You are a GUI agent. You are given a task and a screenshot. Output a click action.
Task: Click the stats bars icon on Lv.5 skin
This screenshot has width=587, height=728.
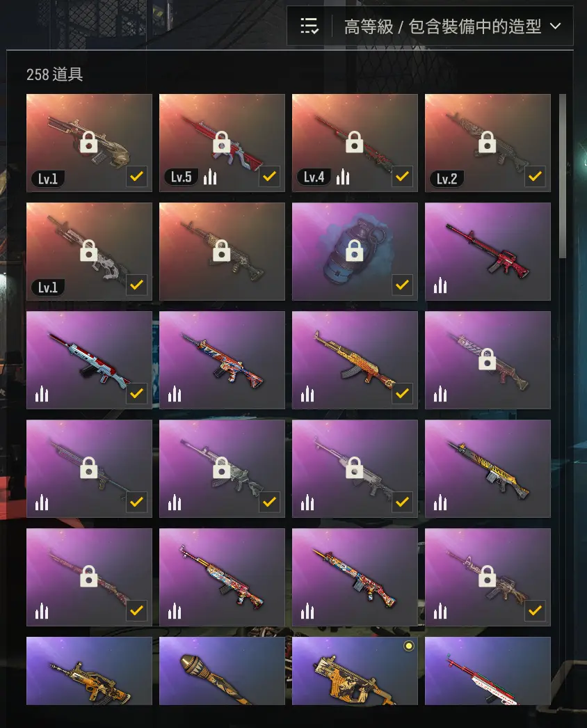(210, 177)
